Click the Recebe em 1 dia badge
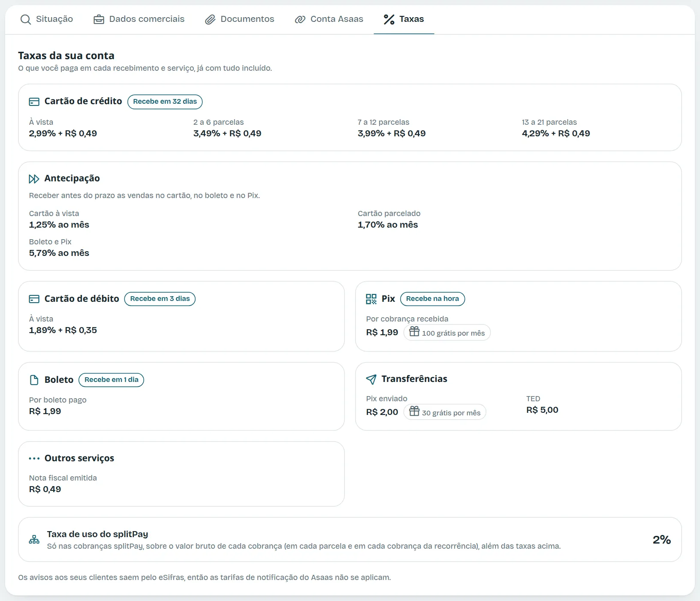The height and width of the screenshot is (601, 700). pyautogui.click(x=112, y=380)
